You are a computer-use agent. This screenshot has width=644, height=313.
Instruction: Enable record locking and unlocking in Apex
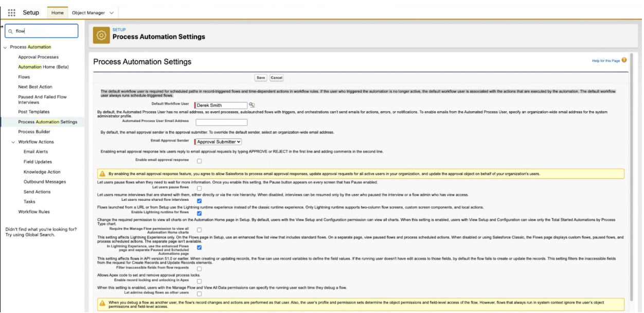pos(199,281)
